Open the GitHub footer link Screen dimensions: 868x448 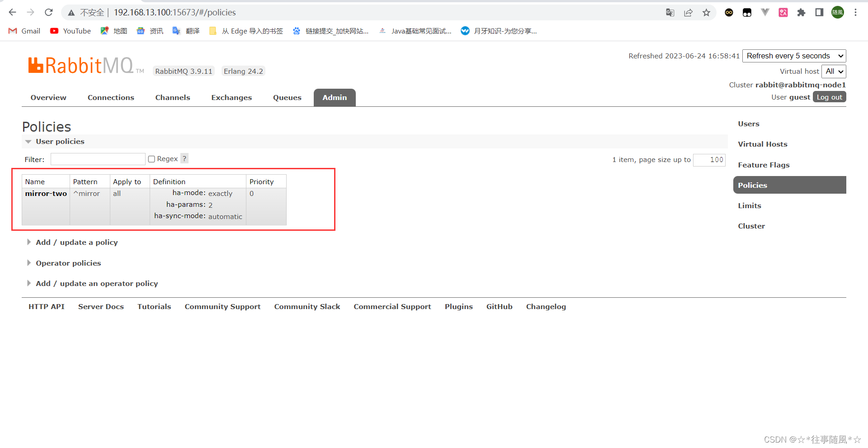click(x=499, y=306)
